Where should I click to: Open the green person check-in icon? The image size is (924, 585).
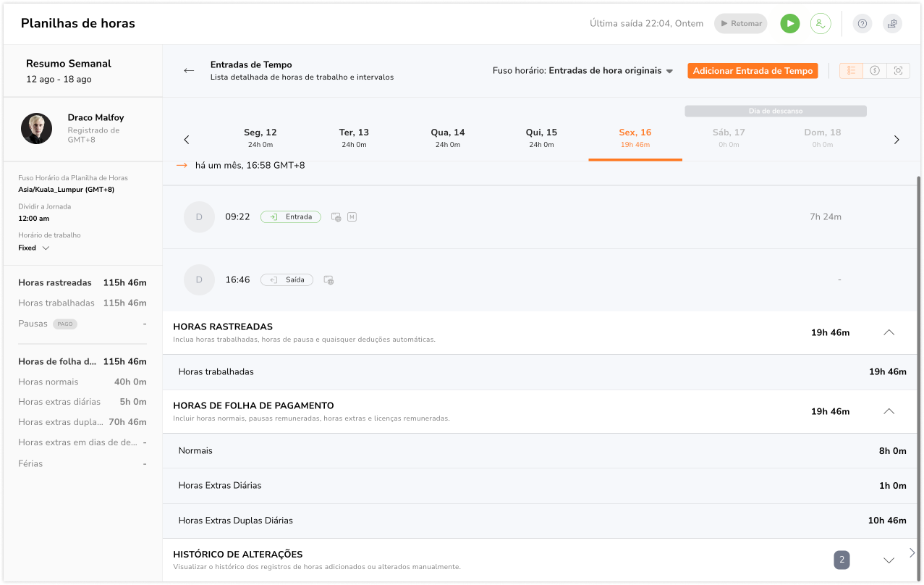(821, 23)
